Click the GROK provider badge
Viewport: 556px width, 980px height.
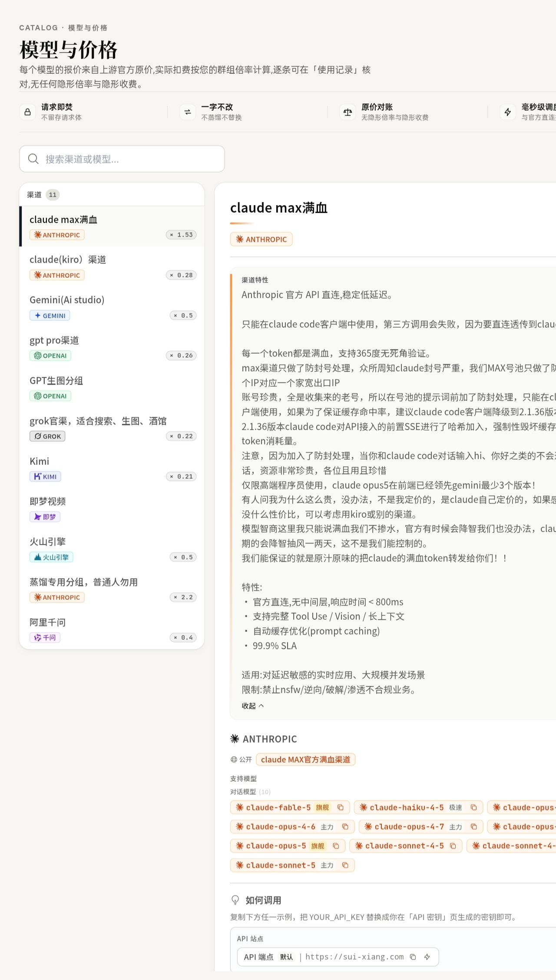click(47, 436)
